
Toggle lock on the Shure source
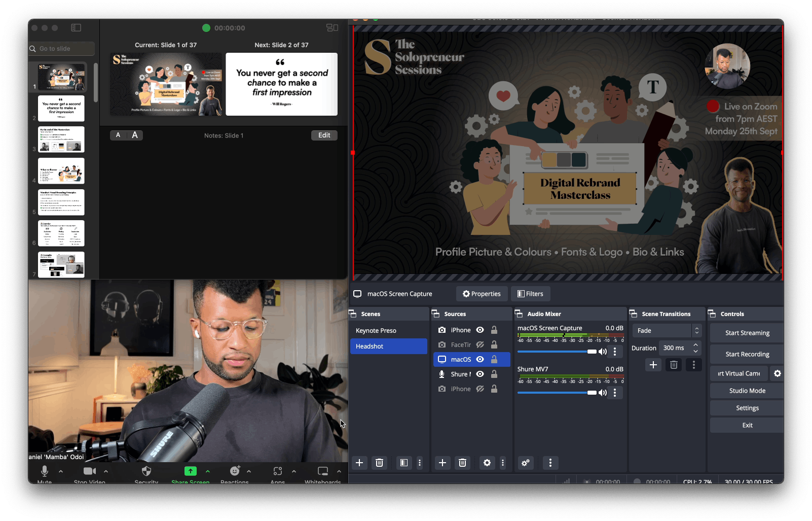(494, 374)
